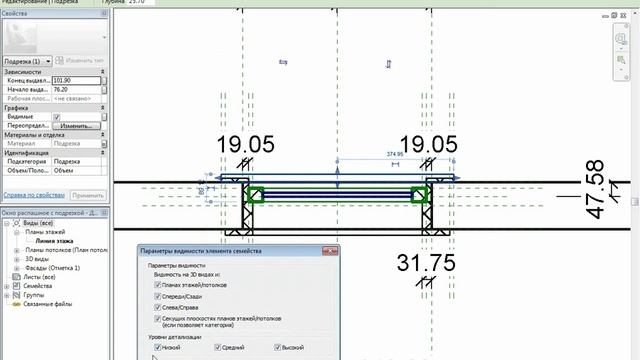Viewport: 640px width, 360px height.
Task: Click the left green frame square
Action: point(256,195)
